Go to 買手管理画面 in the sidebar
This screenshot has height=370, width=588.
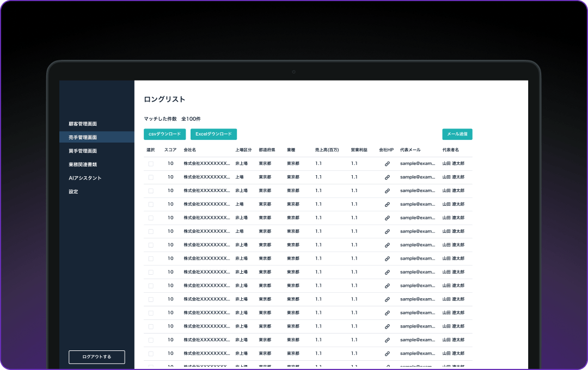tap(83, 151)
